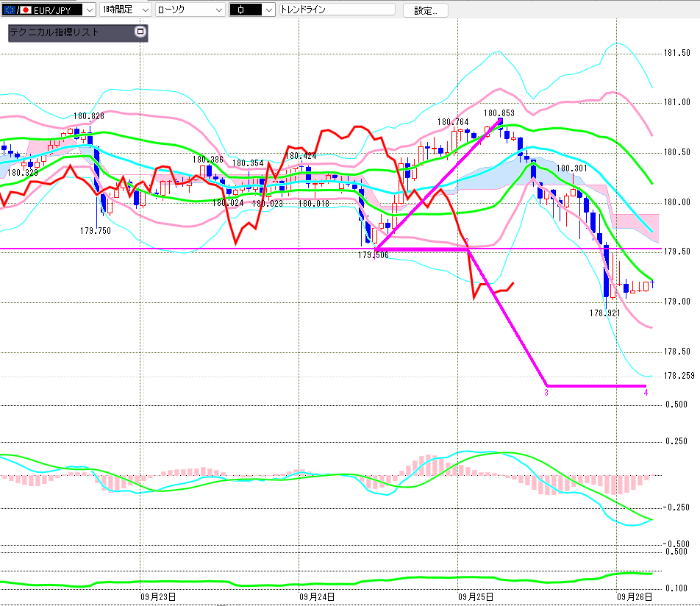Click the テクニカル指標リスト panel title

point(54,32)
